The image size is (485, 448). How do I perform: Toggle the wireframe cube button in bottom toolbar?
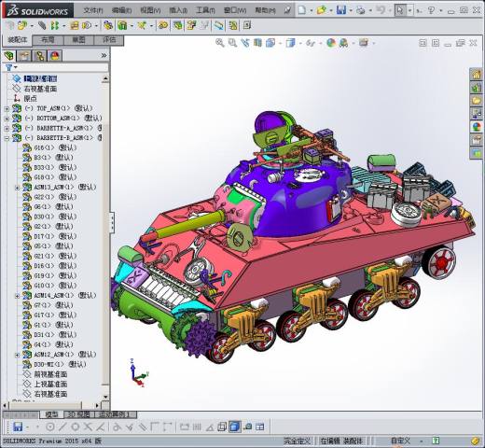pos(222,427)
